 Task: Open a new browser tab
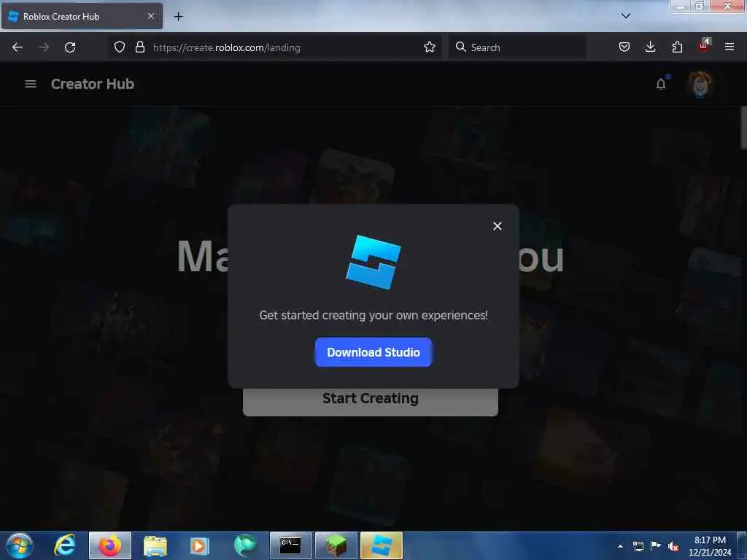tap(178, 17)
